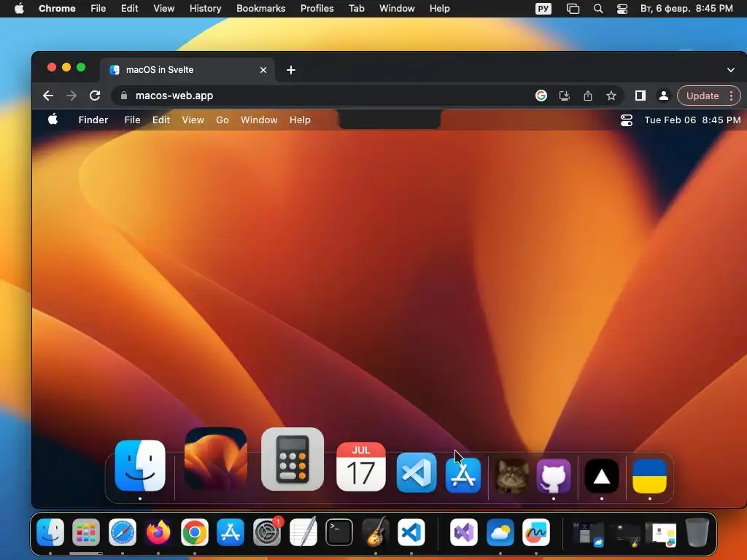Restore the minimized window with Freeform badge
747x560 pixels.
[661, 534]
